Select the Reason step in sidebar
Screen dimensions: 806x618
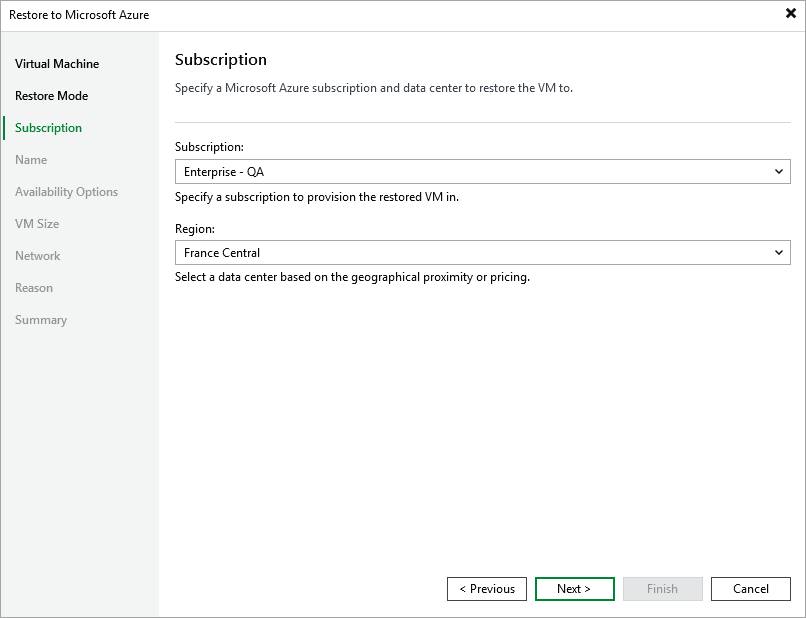(34, 287)
